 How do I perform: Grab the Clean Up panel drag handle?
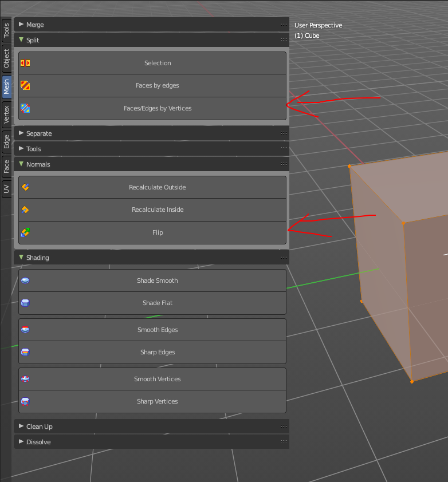tap(284, 426)
